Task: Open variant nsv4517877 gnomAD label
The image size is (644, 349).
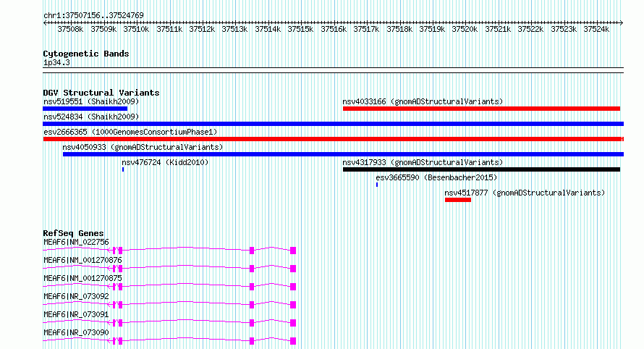Action: pos(525,193)
